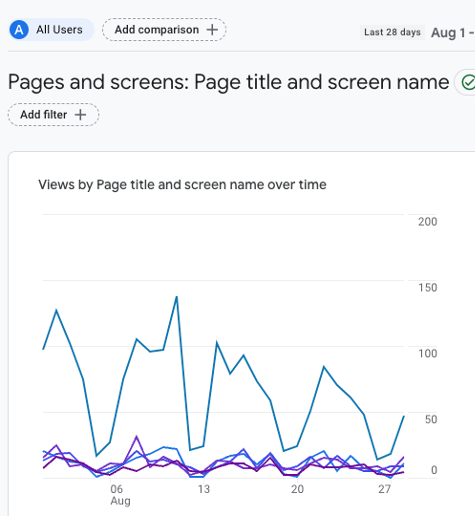Viewport: 475px width, 516px height.
Task: Click the 'Add comparison' text
Action: tap(157, 30)
